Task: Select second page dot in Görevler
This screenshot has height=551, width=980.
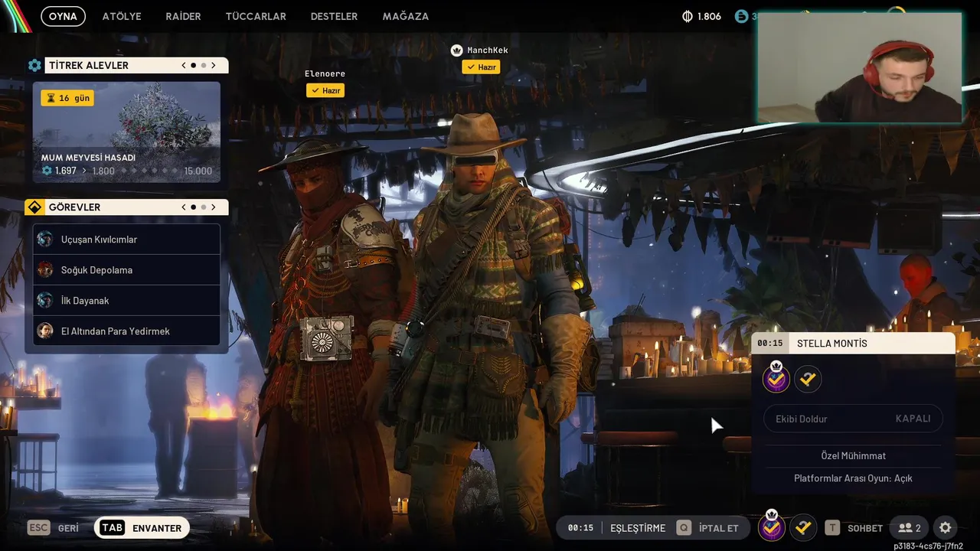Action: click(204, 207)
